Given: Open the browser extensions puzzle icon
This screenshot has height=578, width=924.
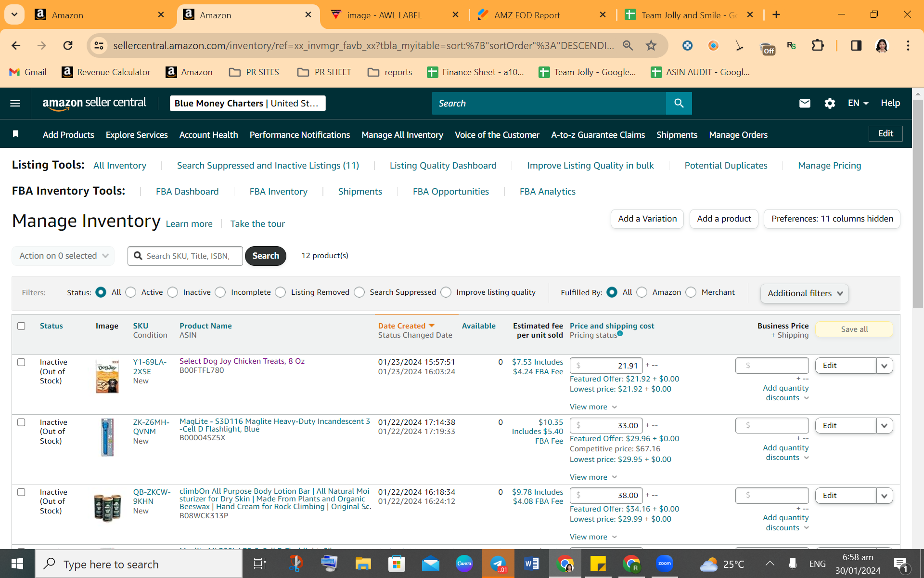Looking at the screenshot, I should [818, 45].
